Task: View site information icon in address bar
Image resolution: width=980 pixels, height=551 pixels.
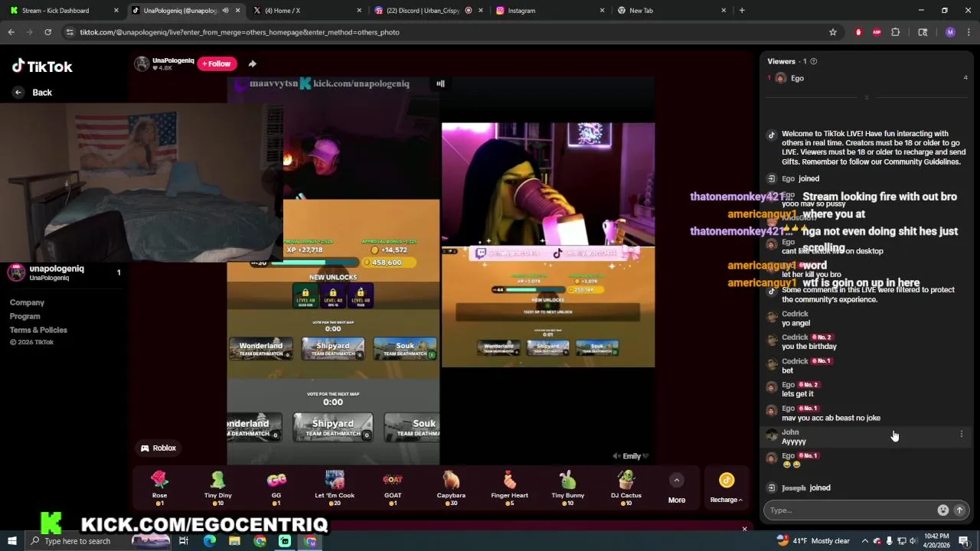Action: coord(70,32)
